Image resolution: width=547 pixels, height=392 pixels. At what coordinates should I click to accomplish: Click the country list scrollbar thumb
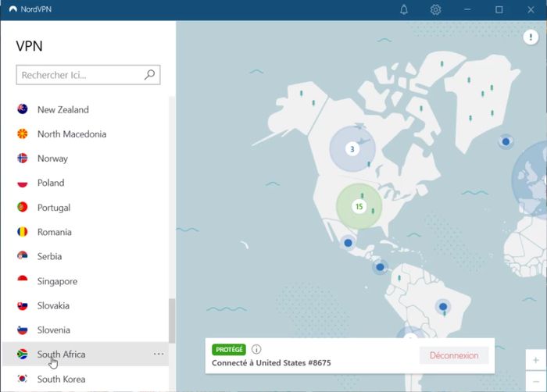click(x=172, y=321)
